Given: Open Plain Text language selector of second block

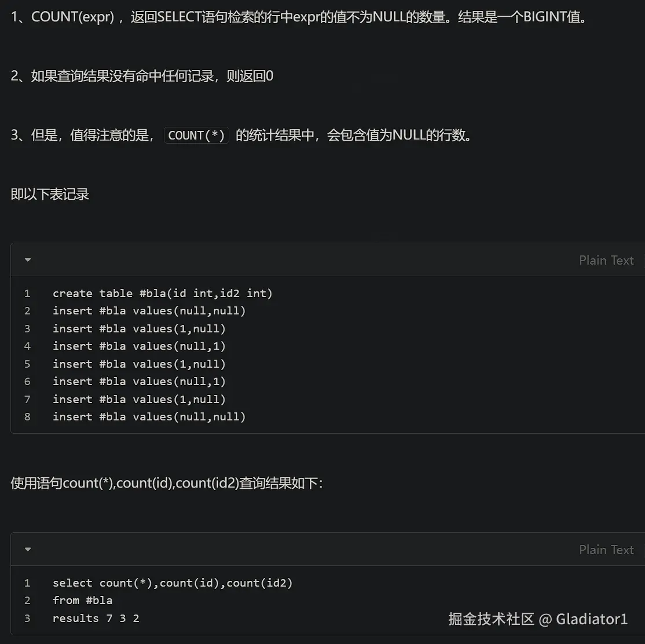Looking at the screenshot, I should tap(606, 550).
